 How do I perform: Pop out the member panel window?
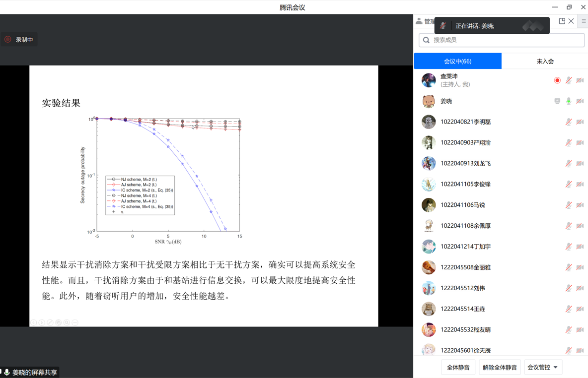point(562,21)
